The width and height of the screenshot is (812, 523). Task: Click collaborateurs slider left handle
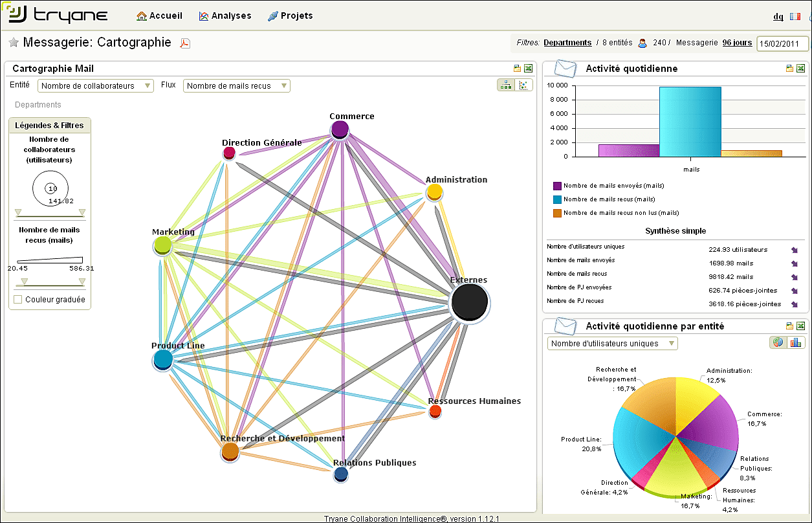pos(18,212)
